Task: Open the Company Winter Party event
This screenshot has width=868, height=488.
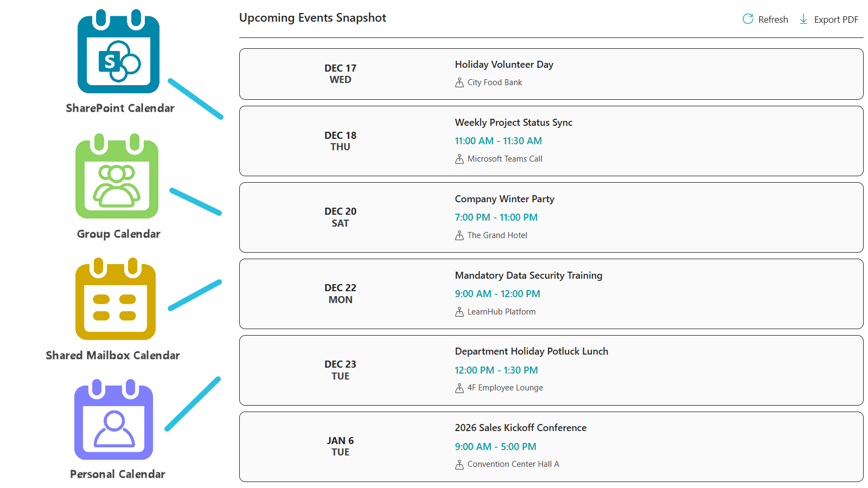Action: [551, 217]
